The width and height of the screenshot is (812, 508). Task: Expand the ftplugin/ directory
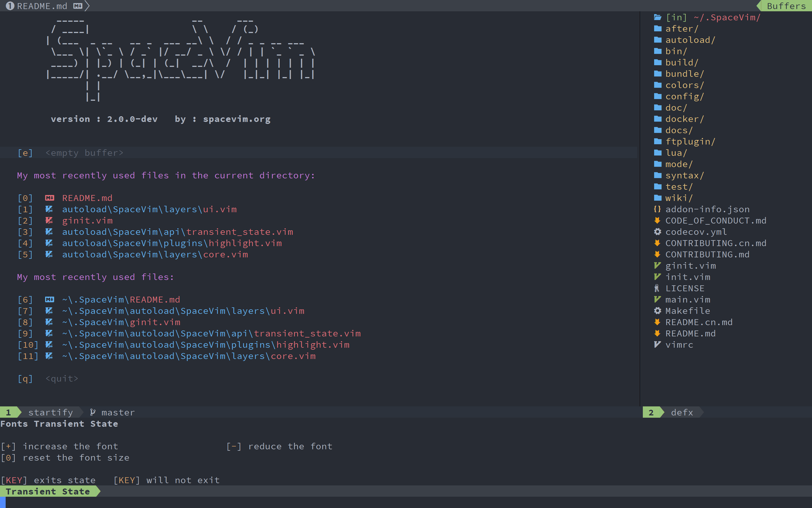coord(690,141)
